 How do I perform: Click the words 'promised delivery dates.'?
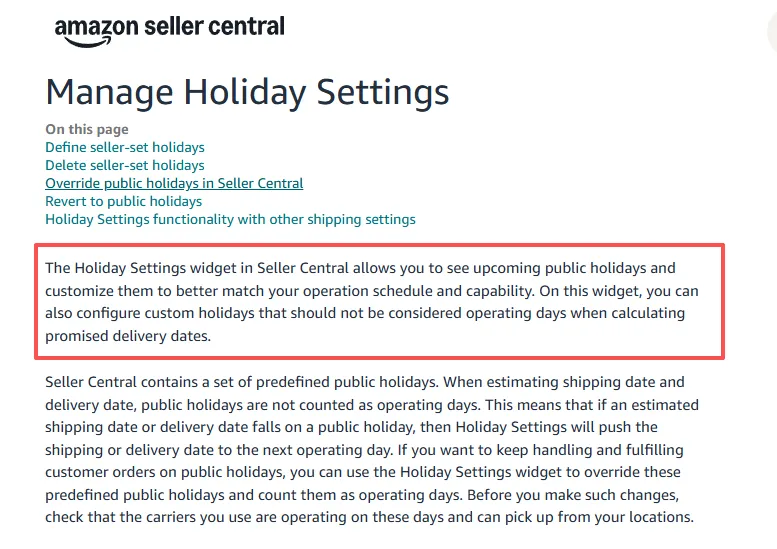[x=128, y=337]
